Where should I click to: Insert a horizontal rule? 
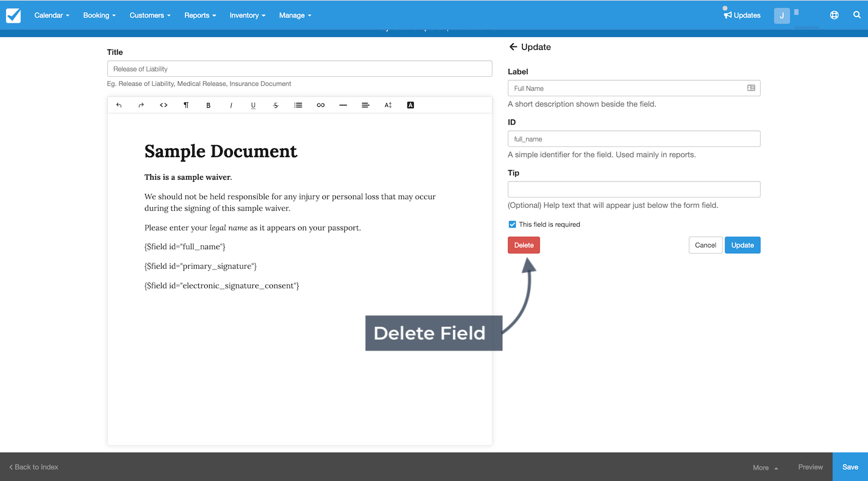pos(343,105)
